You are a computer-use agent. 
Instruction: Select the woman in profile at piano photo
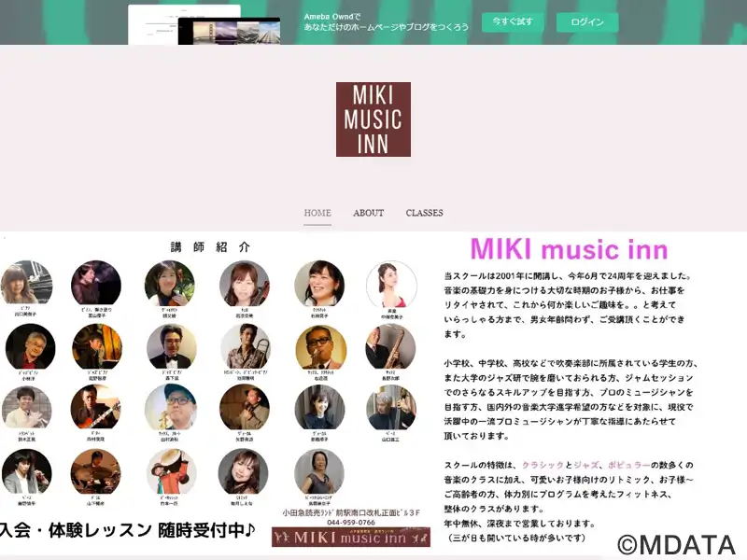click(96, 284)
